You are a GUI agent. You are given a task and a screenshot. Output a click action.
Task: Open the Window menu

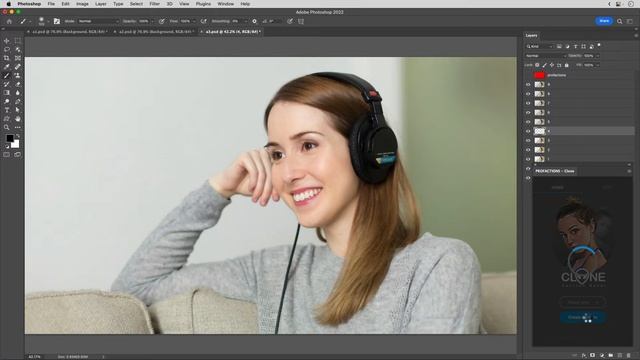(x=225, y=4)
